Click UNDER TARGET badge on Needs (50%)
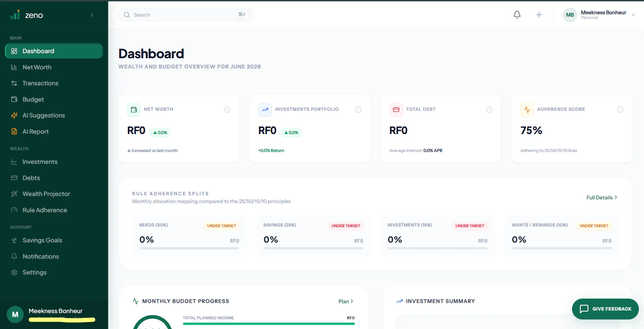 pos(222,226)
